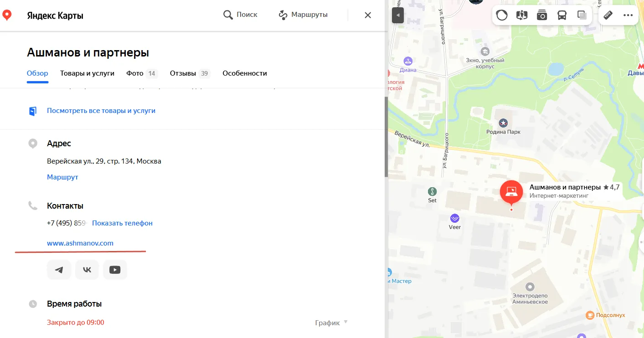The width and height of the screenshot is (644, 338).
Task: Toggle the photos layer camera icon
Action: coord(542,15)
